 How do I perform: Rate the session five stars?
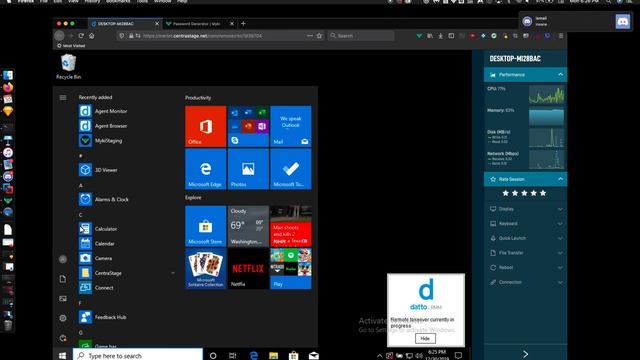coord(543,193)
